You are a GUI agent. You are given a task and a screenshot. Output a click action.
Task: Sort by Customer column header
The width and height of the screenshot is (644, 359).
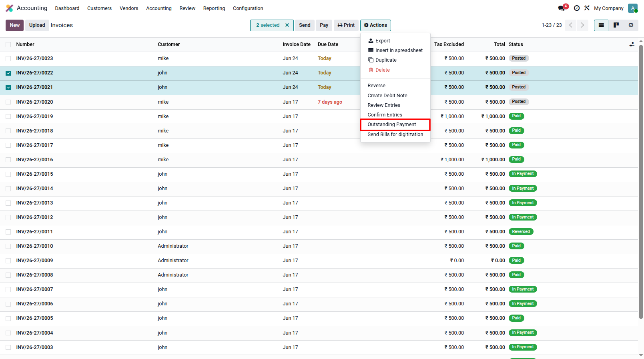[169, 44]
